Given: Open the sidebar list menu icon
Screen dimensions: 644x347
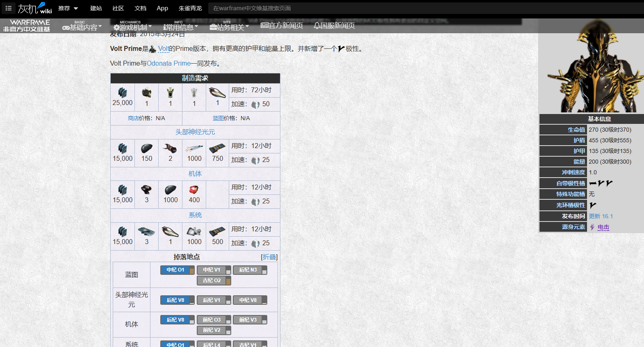Looking at the screenshot, I should coord(8,8).
